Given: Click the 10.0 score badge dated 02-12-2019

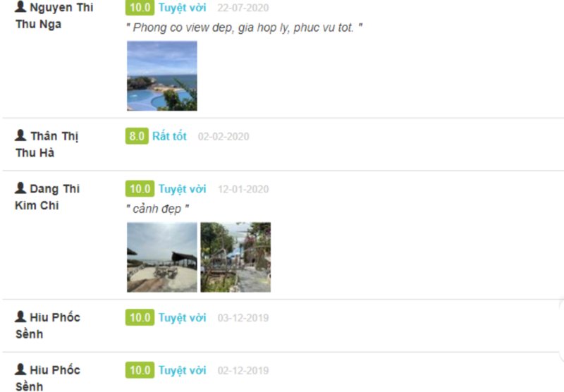Looking at the screenshot, I should point(140,370).
